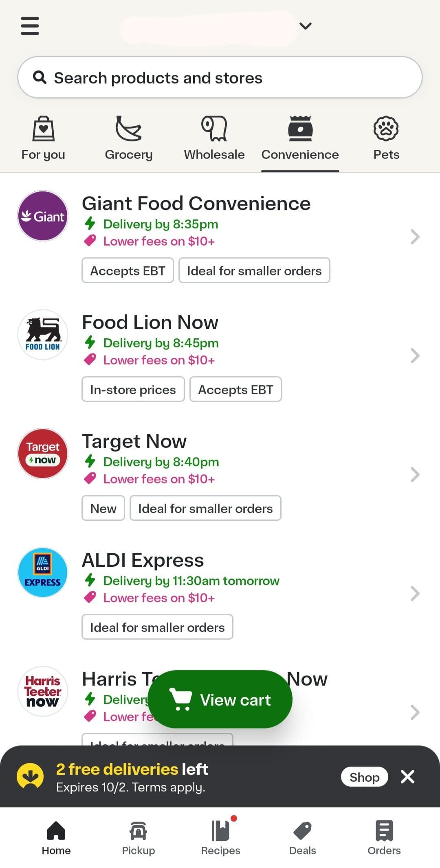The width and height of the screenshot is (440, 868).
Task: Open the Recipes tab
Action: [220, 838]
